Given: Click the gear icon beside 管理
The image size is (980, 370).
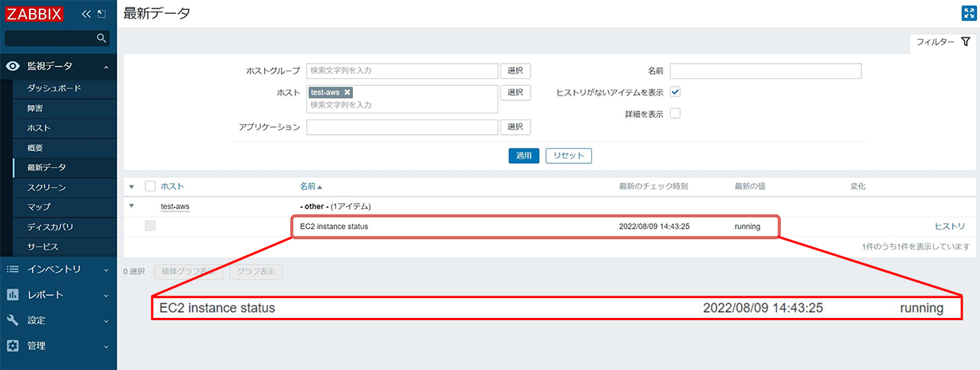Looking at the screenshot, I should [12, 345].
